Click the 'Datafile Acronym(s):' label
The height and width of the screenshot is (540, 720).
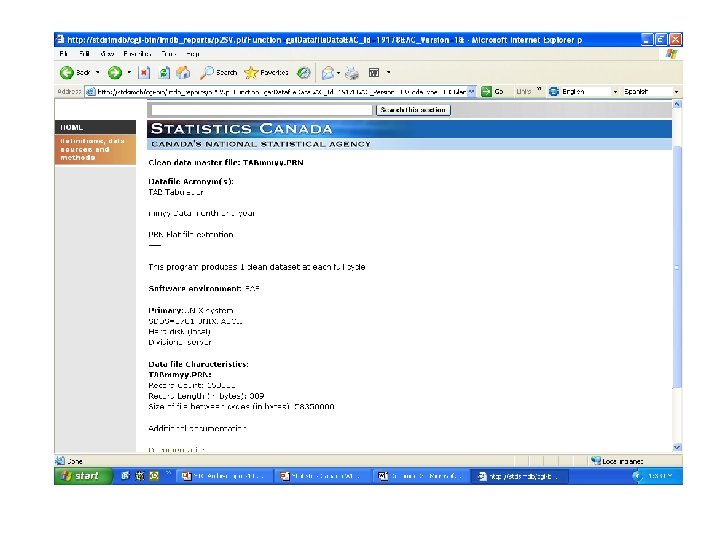click(191, 182)
